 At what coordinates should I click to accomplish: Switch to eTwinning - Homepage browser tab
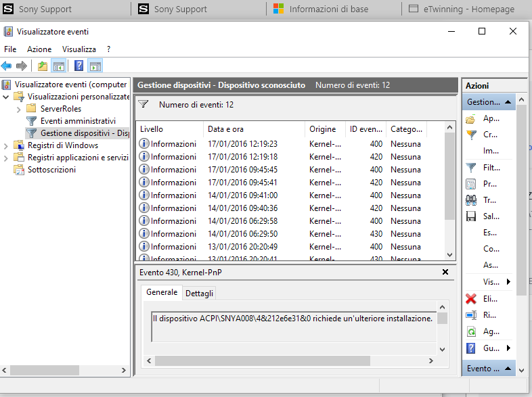tap(468, 9)
